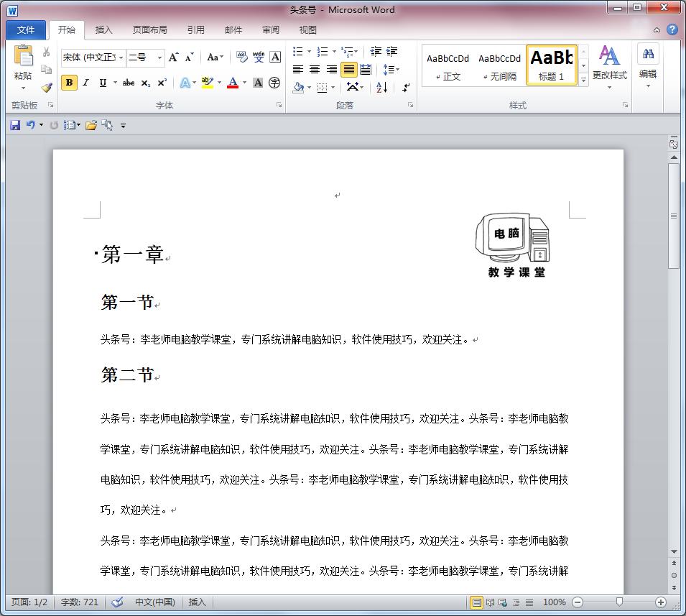The height and width of the screenshot is (616, 686).
Task: Click the Grow Font icon
Action: 174,57
